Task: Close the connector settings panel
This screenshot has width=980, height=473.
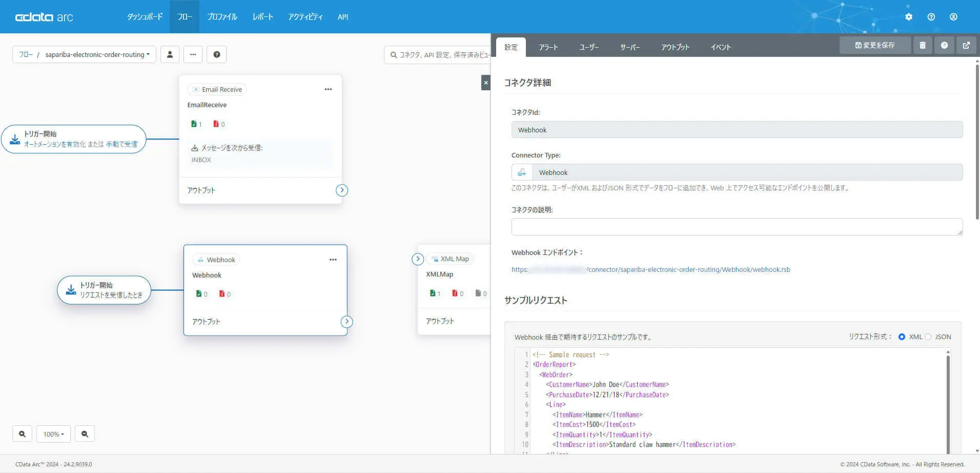Action: (486, 83)
